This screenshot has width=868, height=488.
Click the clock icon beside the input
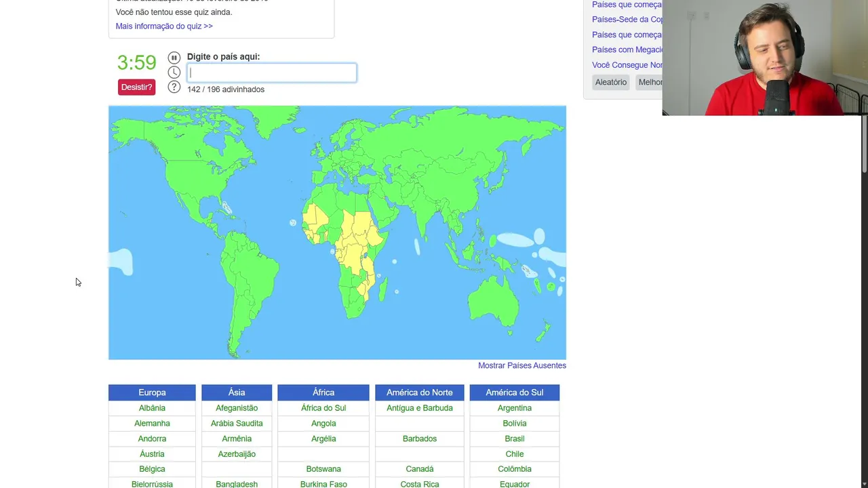(x=174, y=73)
